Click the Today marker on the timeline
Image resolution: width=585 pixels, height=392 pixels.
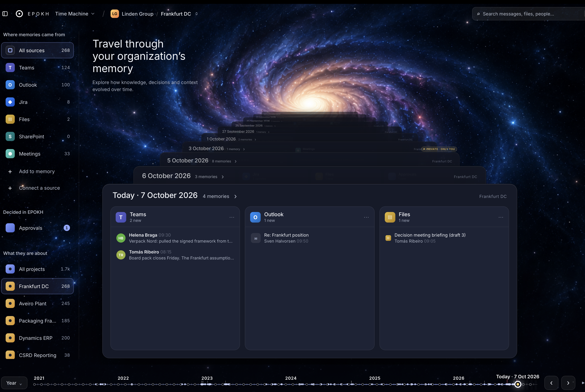[x=518, y=384]
